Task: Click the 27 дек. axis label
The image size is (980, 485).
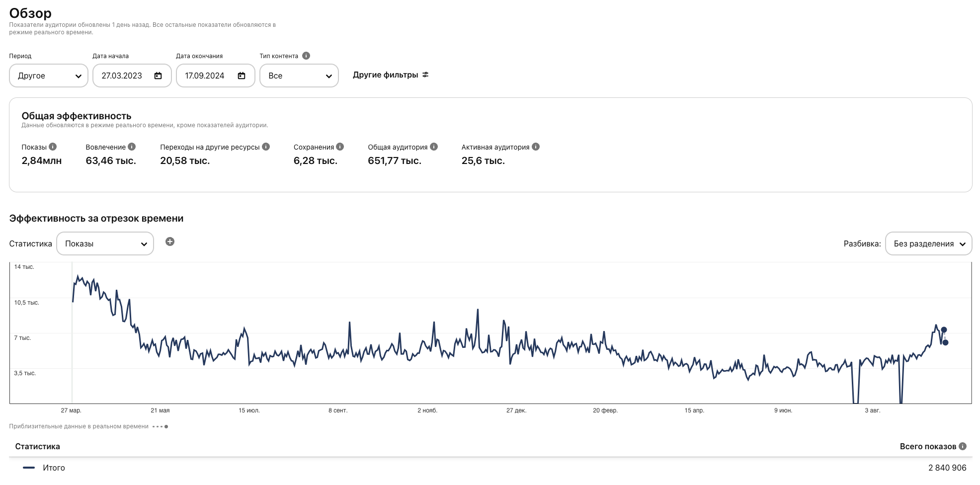Action: point(516,410)
